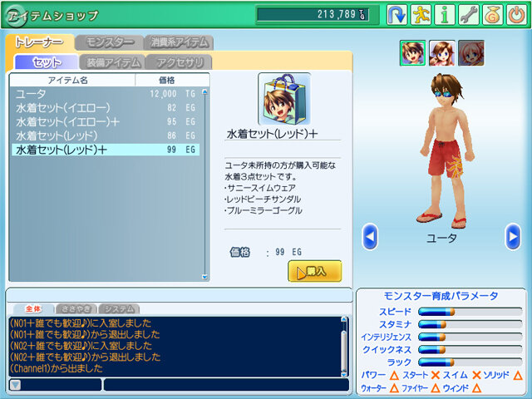The image size is (532, 399).
Task: Select 水着セット(イエロー)+ in item list
Action: coord(106,122)
